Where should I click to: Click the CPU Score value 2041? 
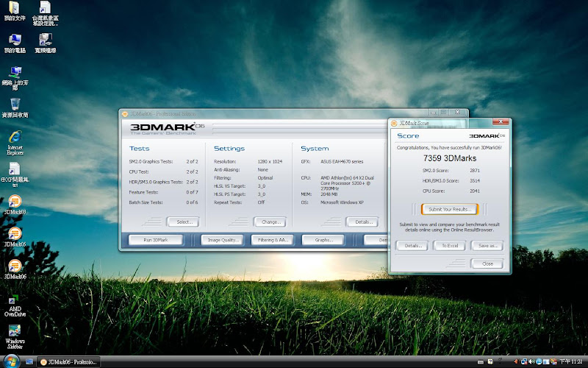tap(475, 191)
